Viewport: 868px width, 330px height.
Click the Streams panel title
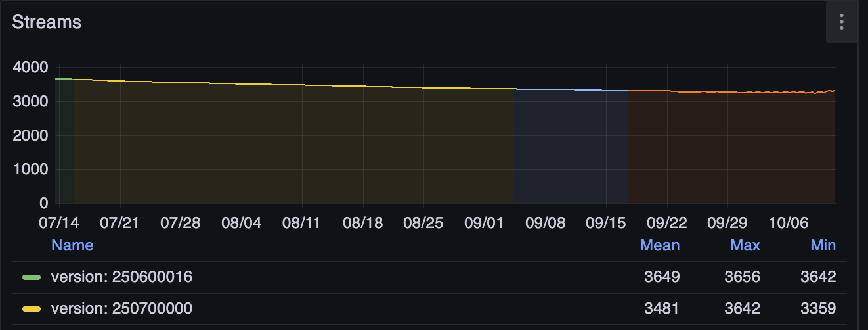47,22
